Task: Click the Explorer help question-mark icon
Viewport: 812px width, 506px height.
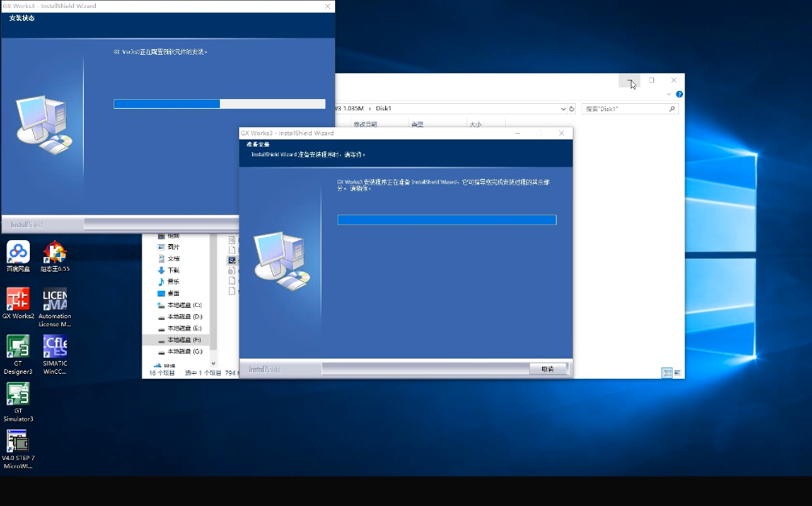Action: pyautogui.click(x=679, y=94)
